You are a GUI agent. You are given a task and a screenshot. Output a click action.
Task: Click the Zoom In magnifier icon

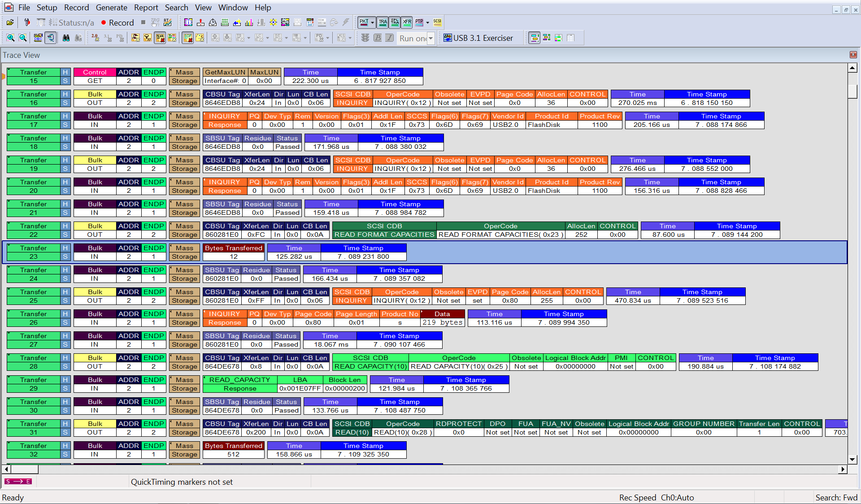[x=10, y=38]
